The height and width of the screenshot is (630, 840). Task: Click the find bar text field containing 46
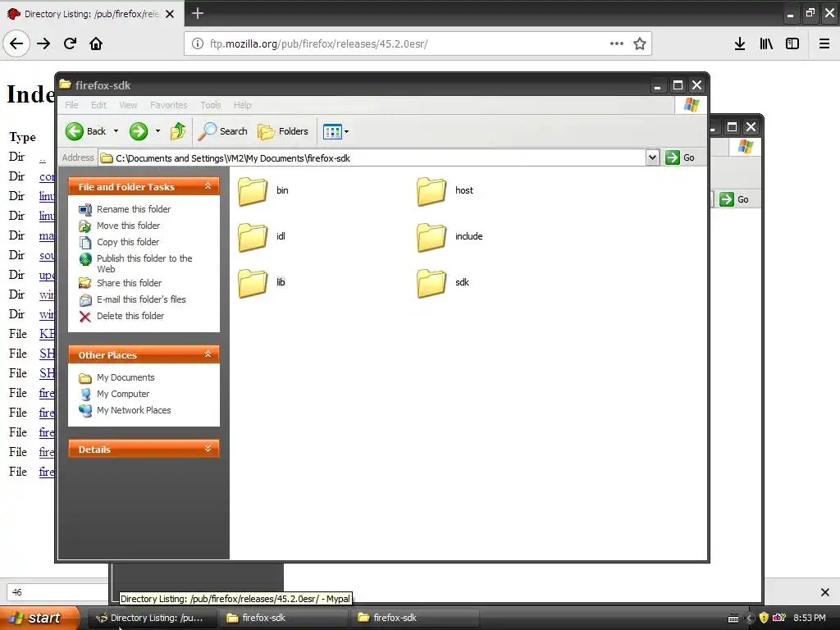tap(58, 592)
